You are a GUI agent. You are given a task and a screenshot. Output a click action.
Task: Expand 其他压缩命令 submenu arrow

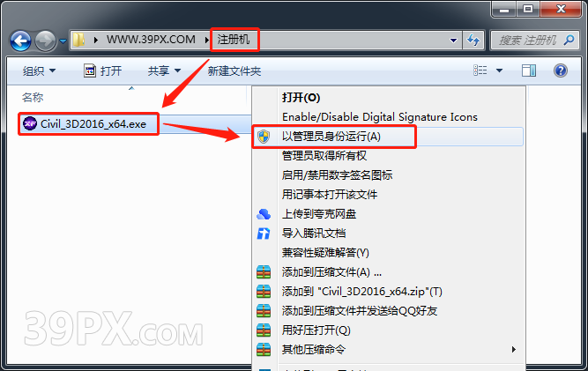514,349
